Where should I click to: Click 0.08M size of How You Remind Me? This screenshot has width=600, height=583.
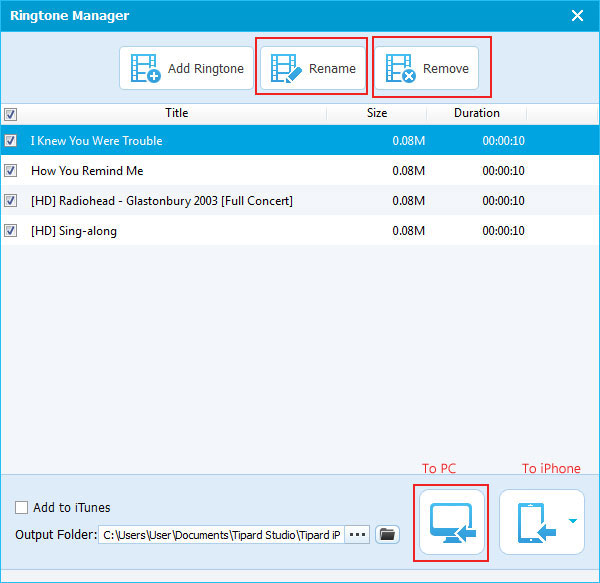click(x=409, y=171)
